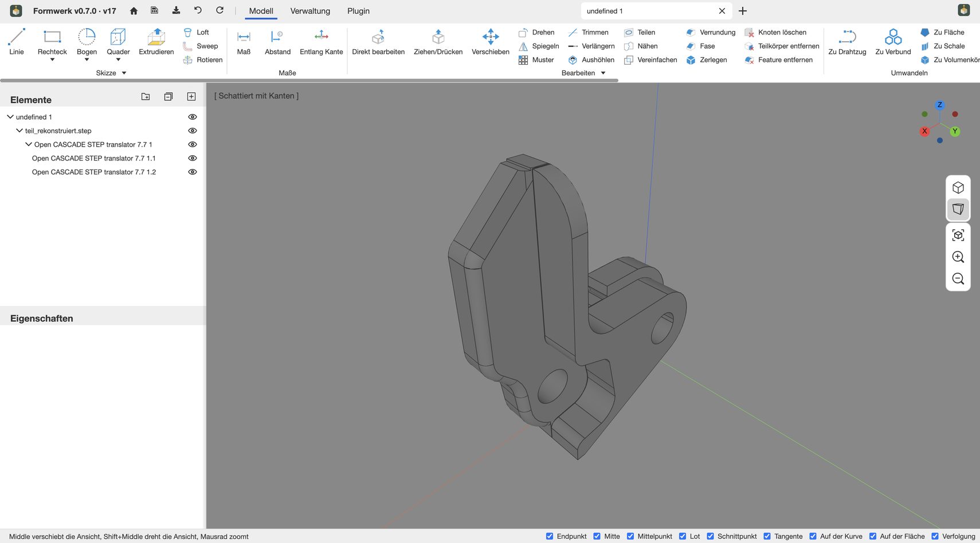This screenshot has height=543, width=980.
Task: Select the Modell tab
Action: pyautogui.click(x=261, y=11)
